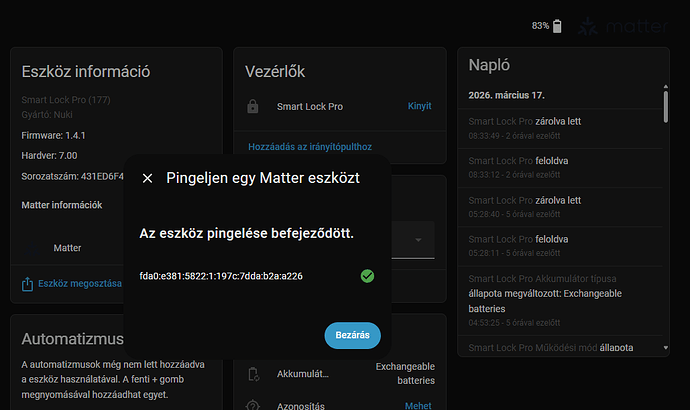Click the Smart Lock Pro (177) device name

tap(67, 100)
